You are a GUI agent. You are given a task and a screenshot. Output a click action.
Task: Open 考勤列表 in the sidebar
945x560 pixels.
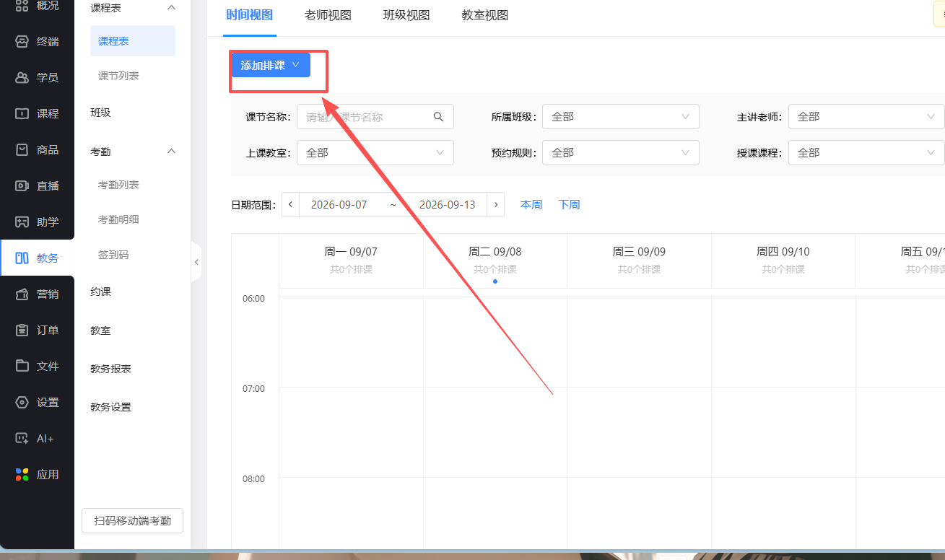click(118, 185)
